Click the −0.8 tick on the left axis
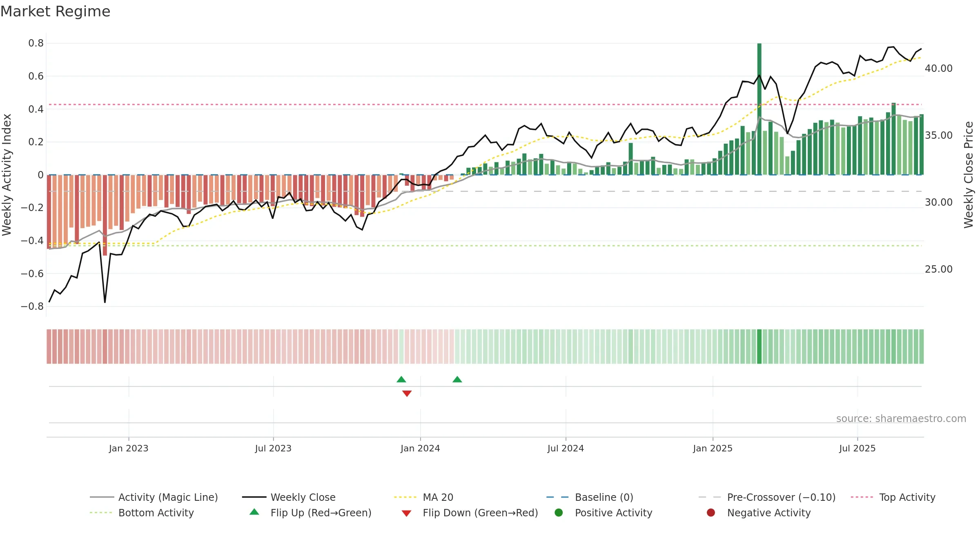Viewport: 980px width, 551px height. click(x=32, y=307)
